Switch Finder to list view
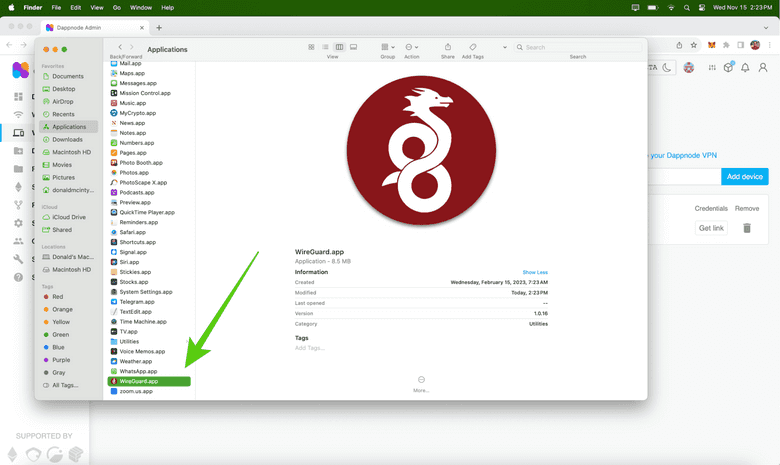Image resolution: width=780 pixels, height=465 pixels. (326, 47)
